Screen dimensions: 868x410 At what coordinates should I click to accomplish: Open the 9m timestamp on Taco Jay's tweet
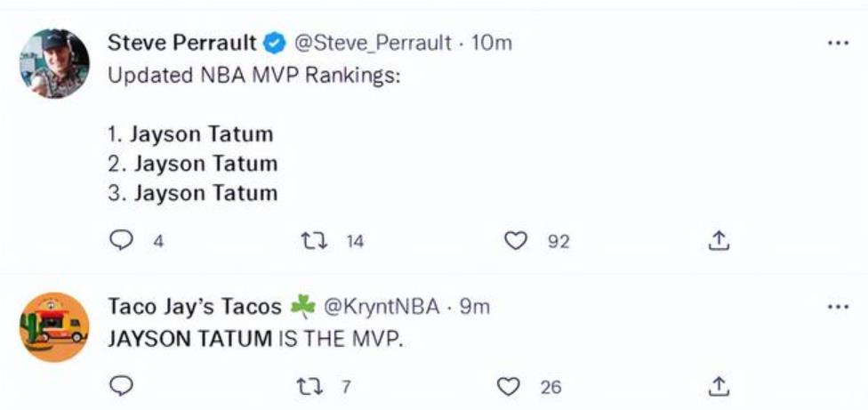point(475,307)
